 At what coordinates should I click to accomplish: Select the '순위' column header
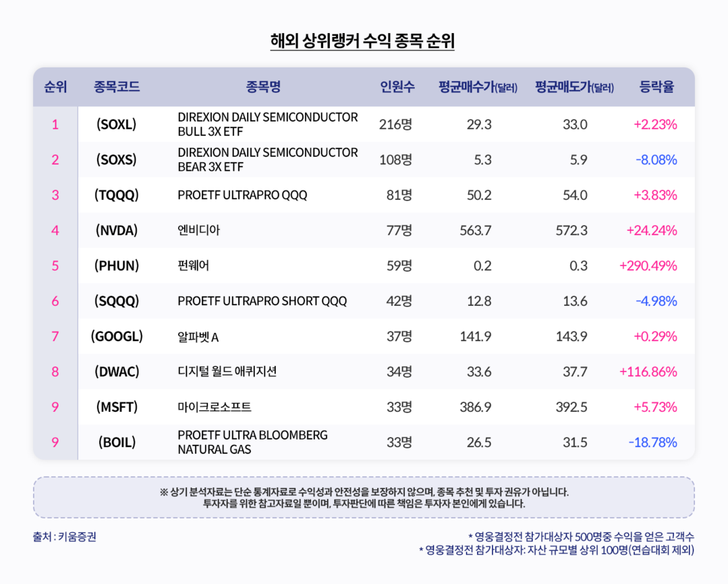click(55, 87)
